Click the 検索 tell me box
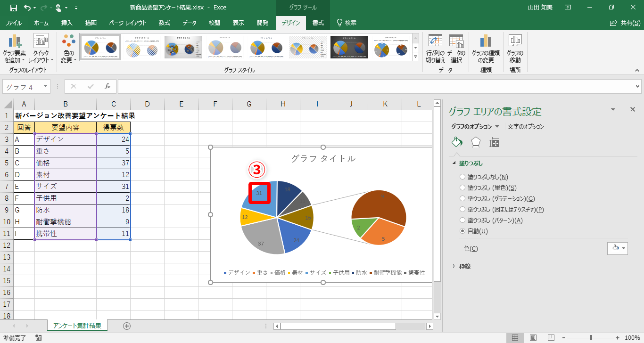Screen dimensions: 644x343 coord(347,23)
